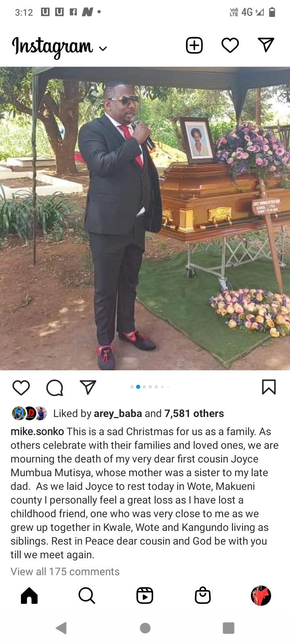Open the new post plus icon
The width and height of the screenshot is (290, 644).
pyautogui.click(x=194, y=45)
